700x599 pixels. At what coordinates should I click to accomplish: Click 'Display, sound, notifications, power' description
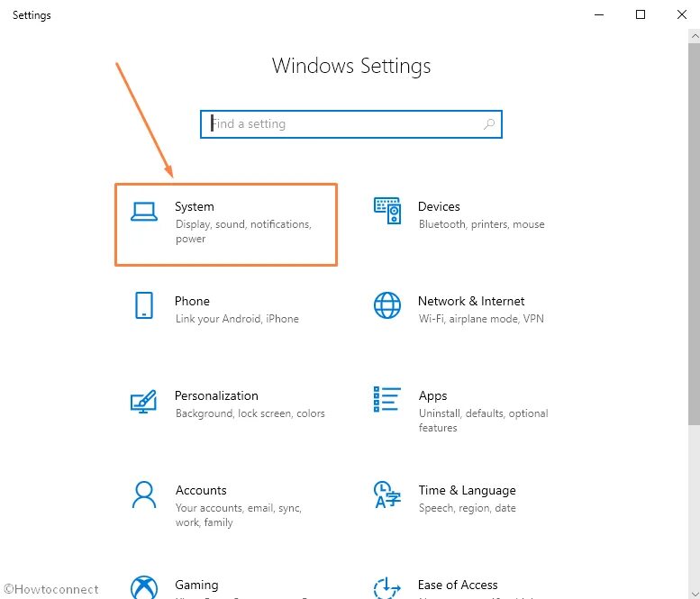click(x=243, y=231)
